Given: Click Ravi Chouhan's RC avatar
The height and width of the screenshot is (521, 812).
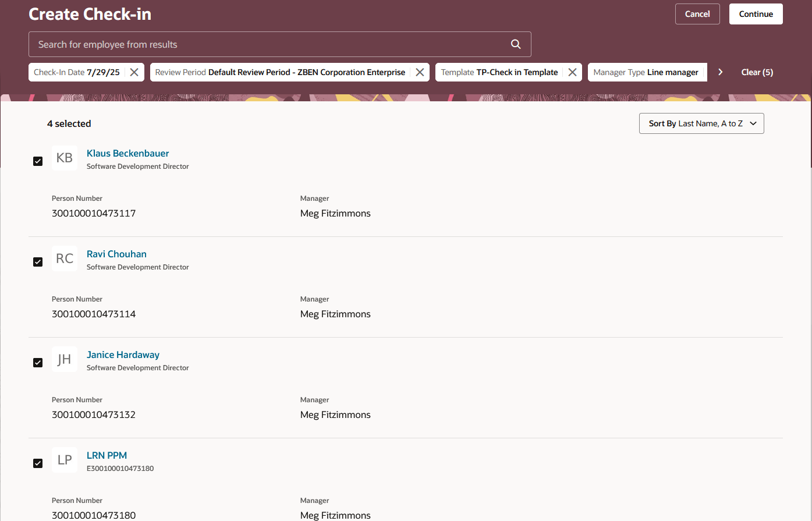Looking at the screenshot, I should click(x=65, y=258).
